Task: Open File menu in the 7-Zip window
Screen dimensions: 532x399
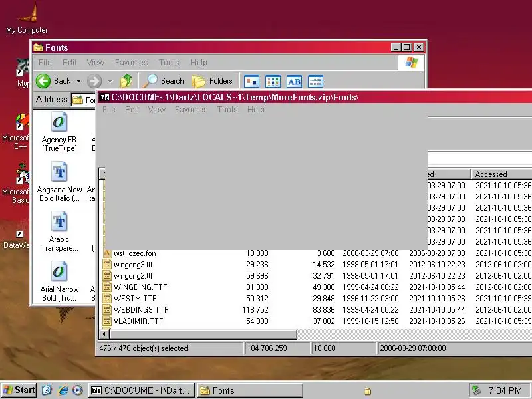Action: tap(109, 110)
